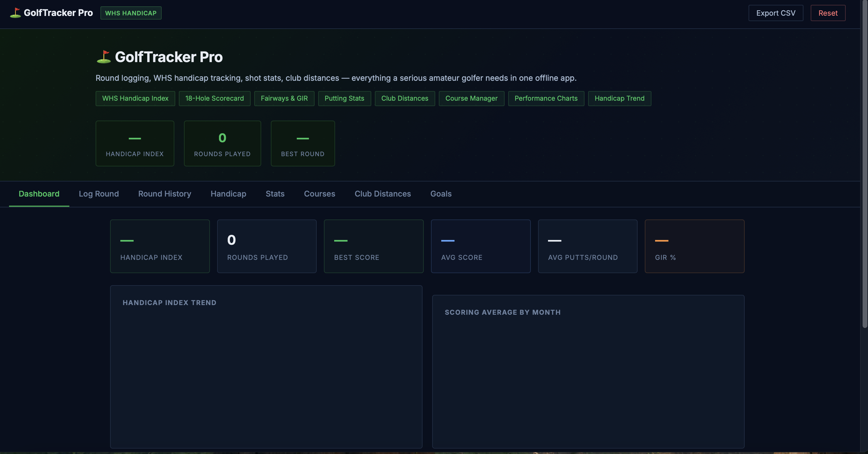Click the WHS HANDICAP badge
This screenshot has height=454, width=868.
pos(131,13)
